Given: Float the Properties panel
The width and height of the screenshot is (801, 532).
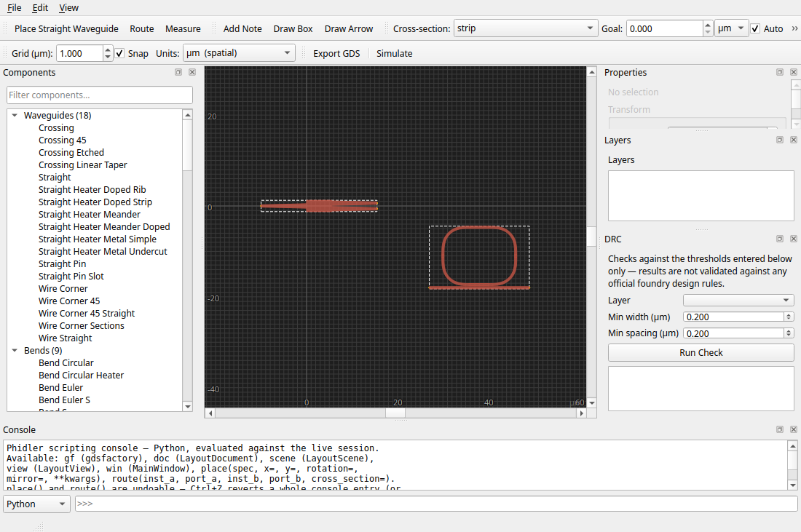Looking at the screenshot, I should pyautogui.click(x=780, y=73).
